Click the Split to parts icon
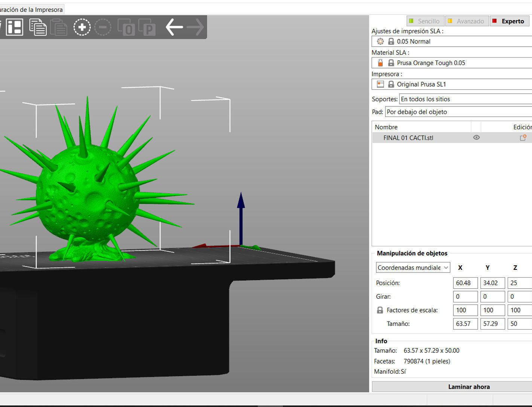 (147, 27)
